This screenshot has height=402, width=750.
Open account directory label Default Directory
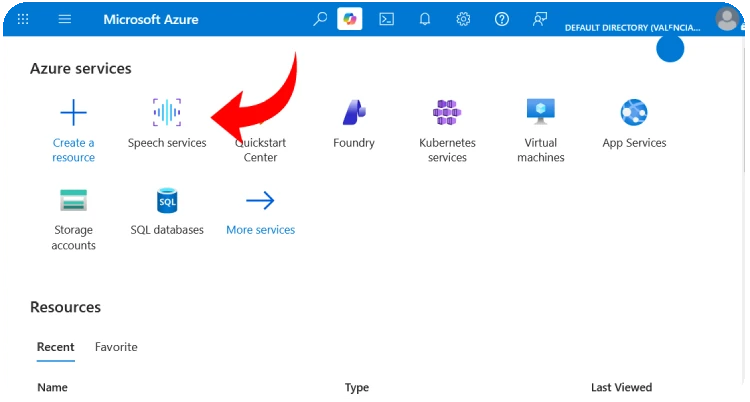[632, 28]
